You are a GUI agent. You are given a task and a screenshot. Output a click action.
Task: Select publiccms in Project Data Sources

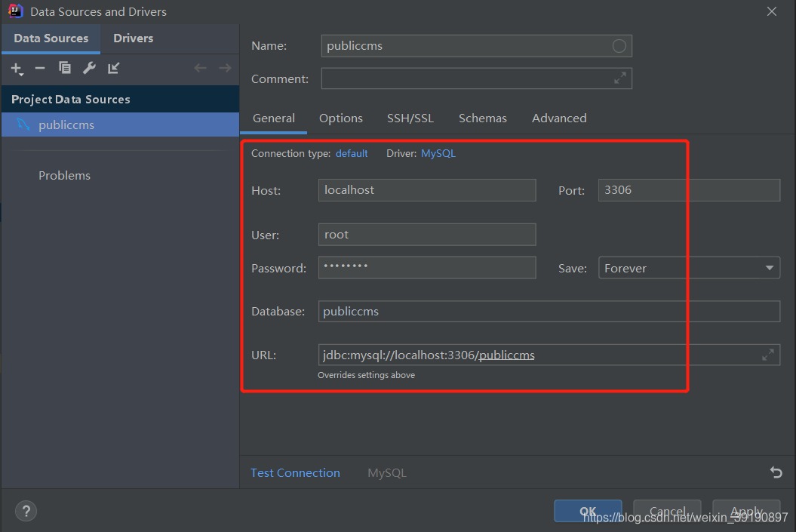pos(120,125)
